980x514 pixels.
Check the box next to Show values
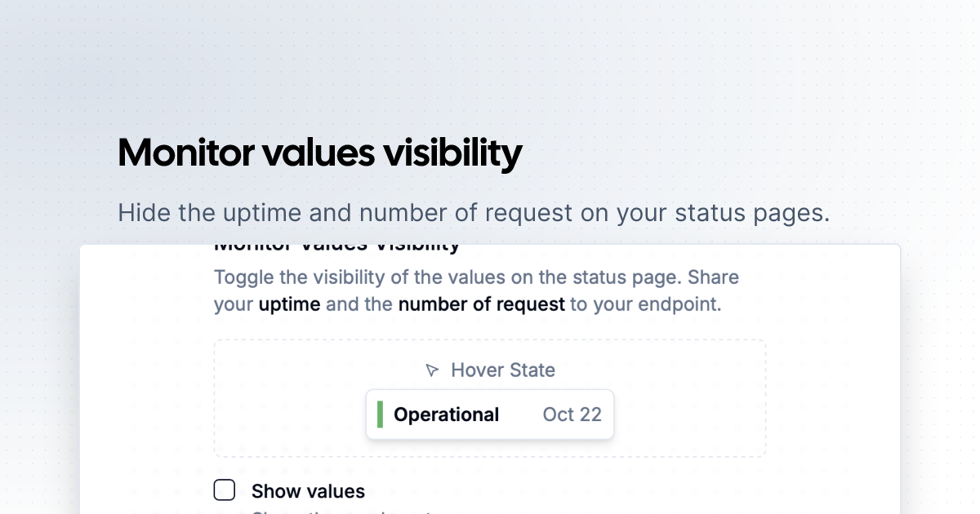(x=224, y=490)
